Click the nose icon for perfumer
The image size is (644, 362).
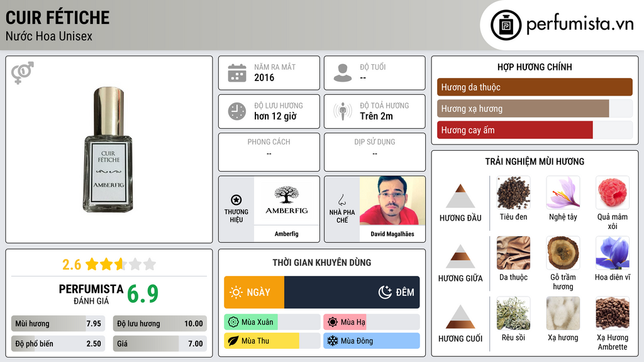[x=341, y=200]
